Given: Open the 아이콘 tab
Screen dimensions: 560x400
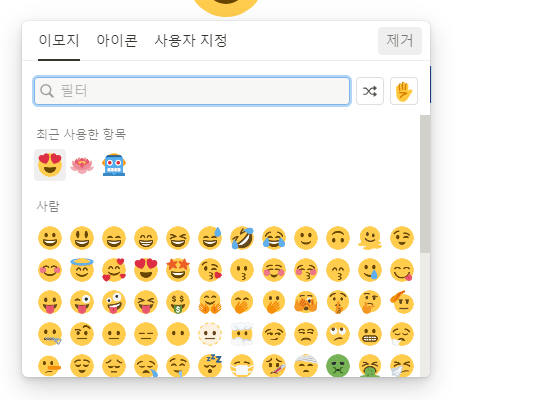Looking at the screenshot, I should 117,40.
